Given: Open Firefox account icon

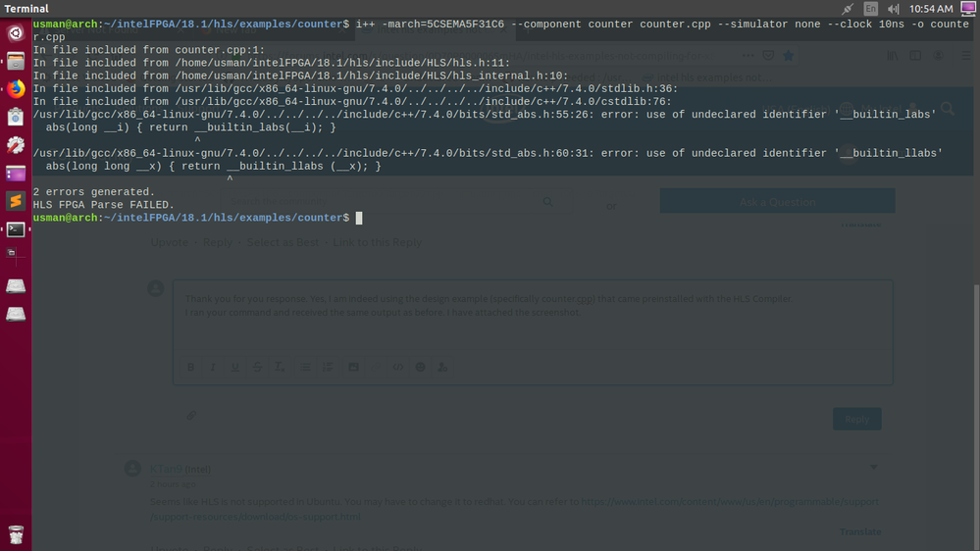Looking at the screenshot, I should (x=938, y=56).
